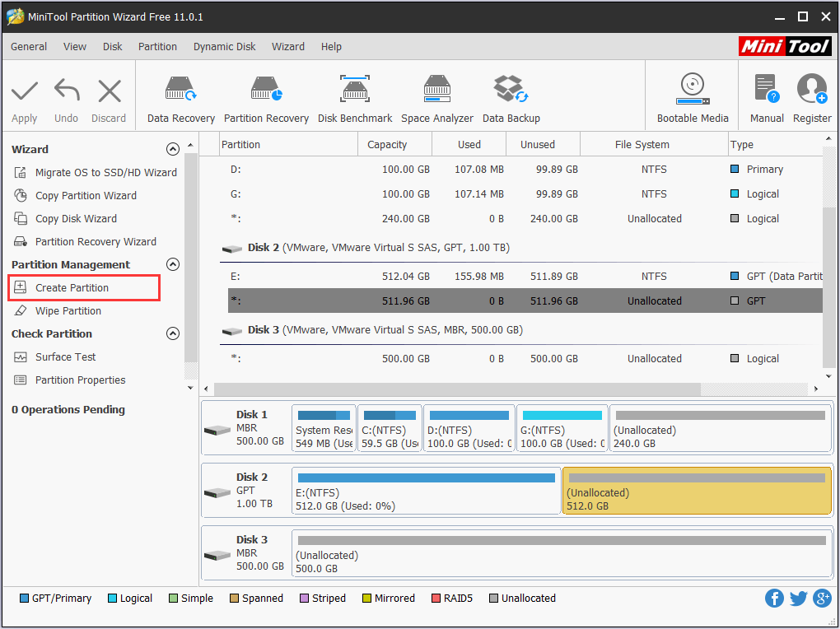This screenshot has width=840, height=629.
Task: Open MiniTool's Twitter page
Action: point(798,598)
